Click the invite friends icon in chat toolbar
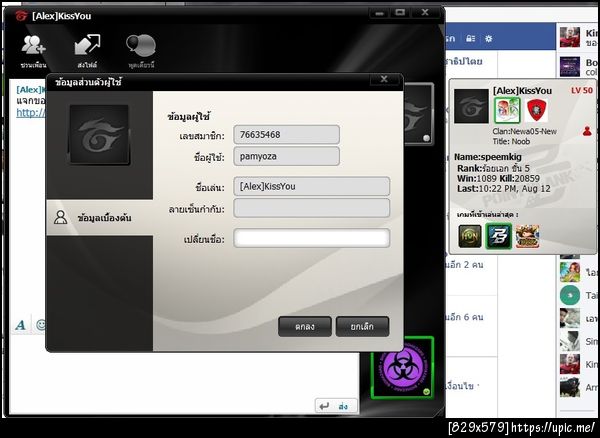Image resolution: width=600 pixels, height=438 pixels. 33,46
